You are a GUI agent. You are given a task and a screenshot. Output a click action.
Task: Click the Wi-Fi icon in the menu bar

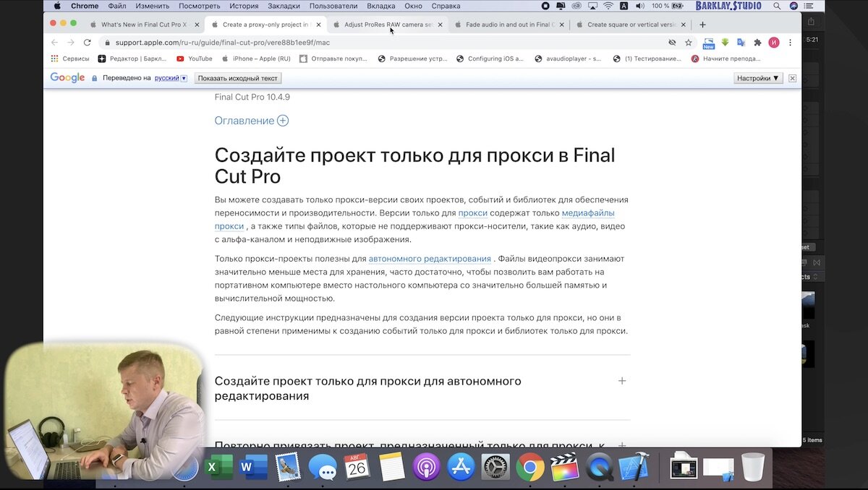click(608, 6)
